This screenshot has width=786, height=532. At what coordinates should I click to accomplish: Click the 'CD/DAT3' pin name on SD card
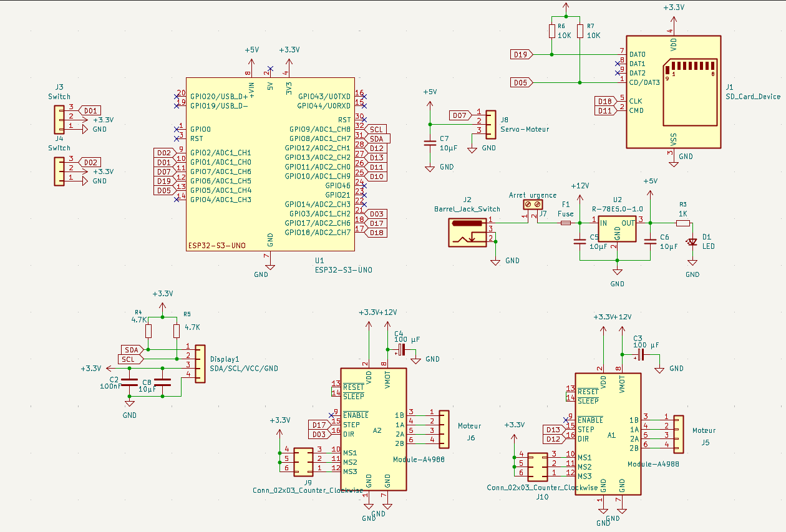pyautogui.click(x=644, y=82)
